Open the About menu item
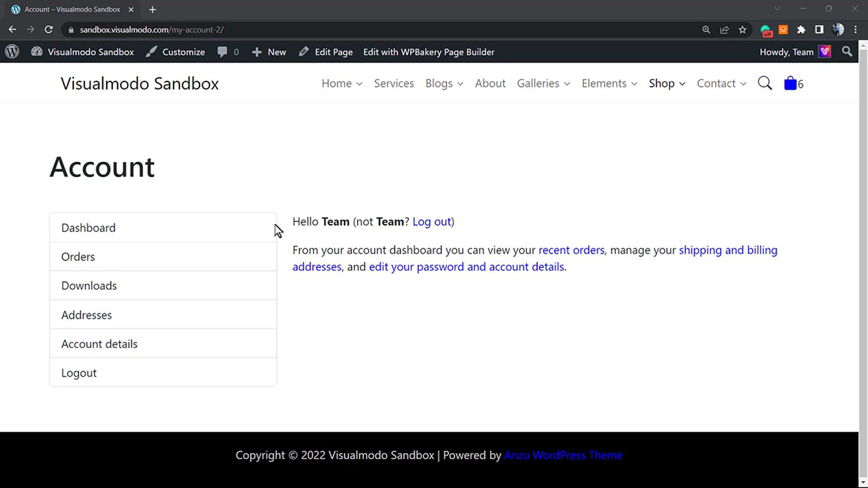 490,83
